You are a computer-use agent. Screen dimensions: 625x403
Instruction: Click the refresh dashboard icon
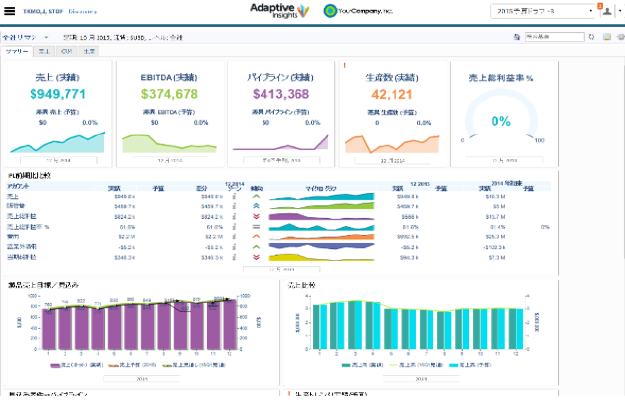coord(592,36)
